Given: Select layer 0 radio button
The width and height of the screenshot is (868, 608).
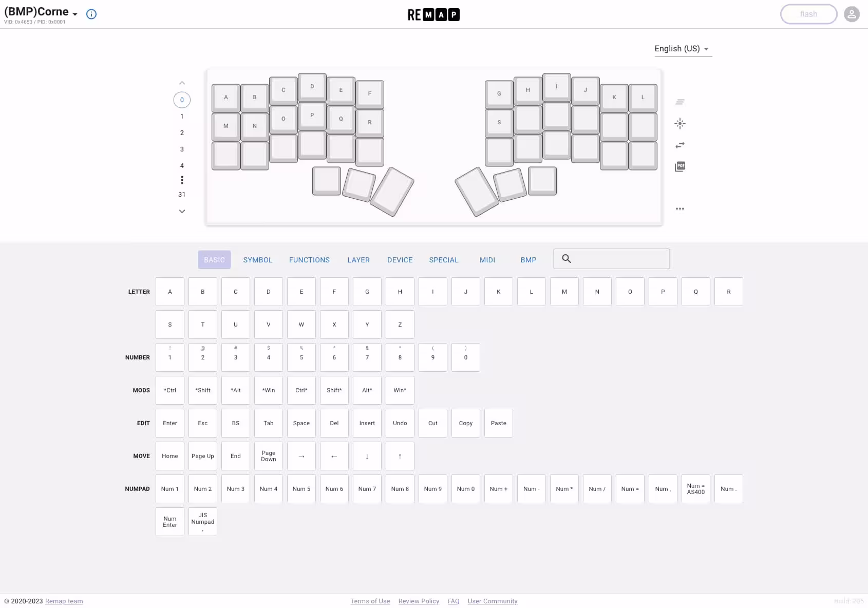Looking at the screenshot, I should pos(182,100).
